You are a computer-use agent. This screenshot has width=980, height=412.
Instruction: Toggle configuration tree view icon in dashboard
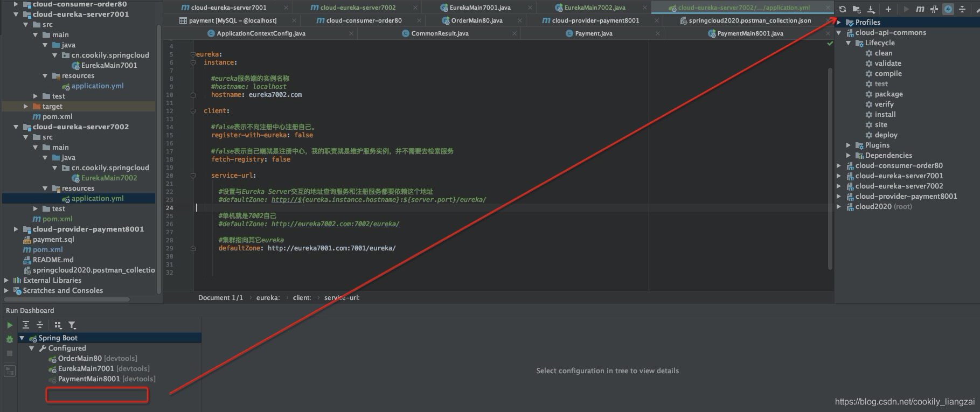[10, 371]
